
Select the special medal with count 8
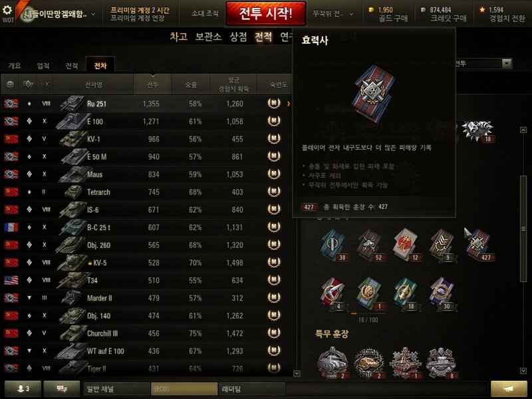(442, 363)
